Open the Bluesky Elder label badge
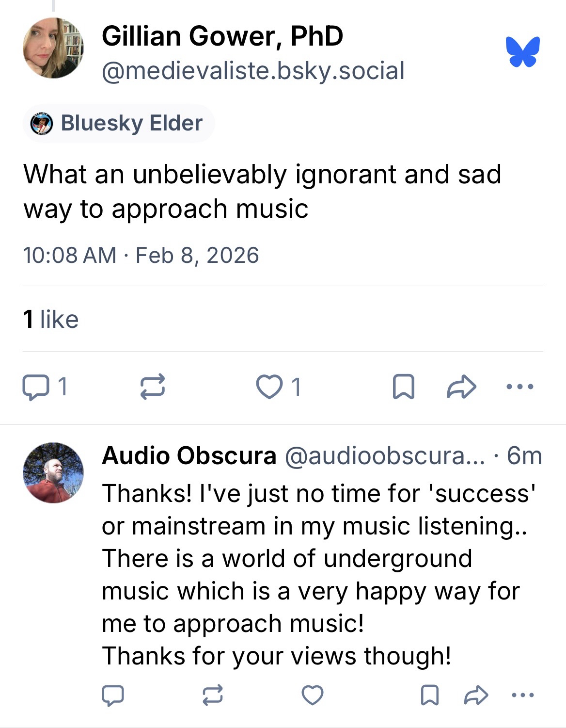 119,123
